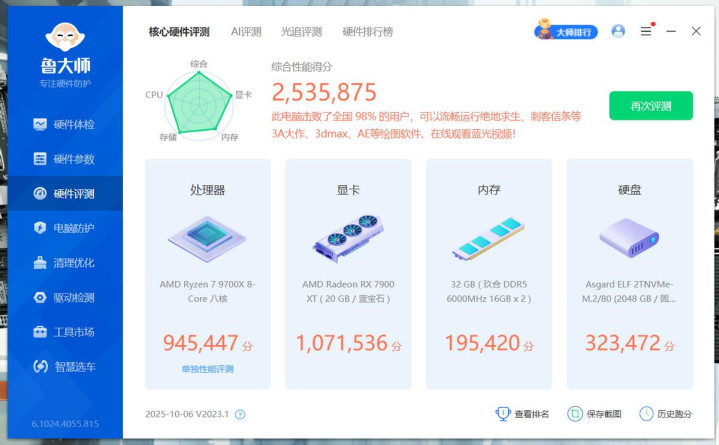Click the 历史跑分 link
This screenshot has height=445, width=719.
click(x=674, y=414)
